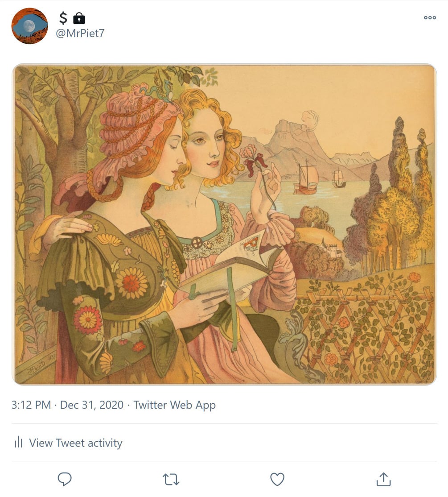The width and height of the screenshot is (448, 497).
Task: Click the View Tweet activity text
Action: (x=75, y=443)
